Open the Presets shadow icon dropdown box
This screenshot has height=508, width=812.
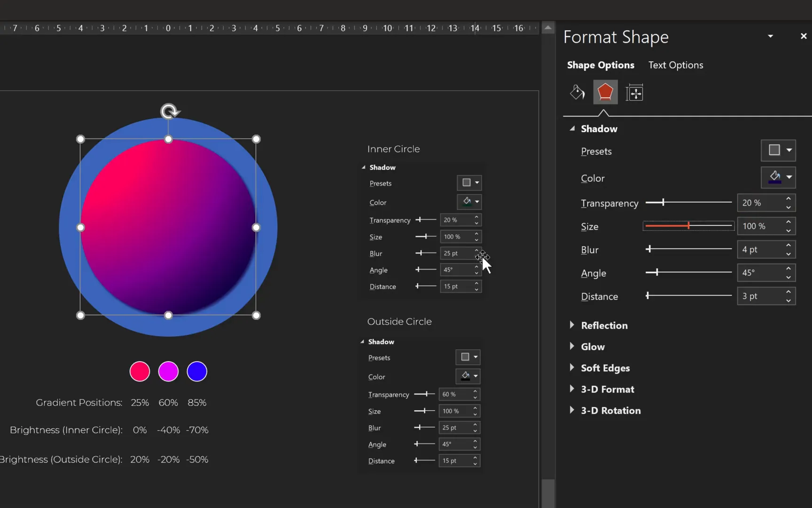(x=777, y=150)
